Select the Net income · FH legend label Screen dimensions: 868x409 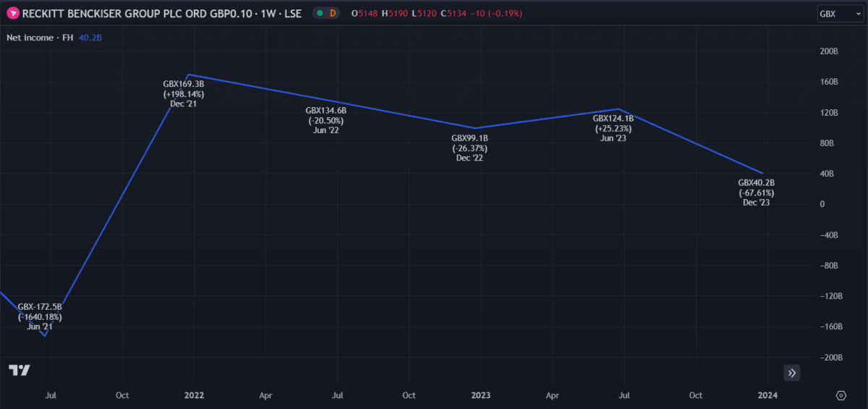point(40,37)
